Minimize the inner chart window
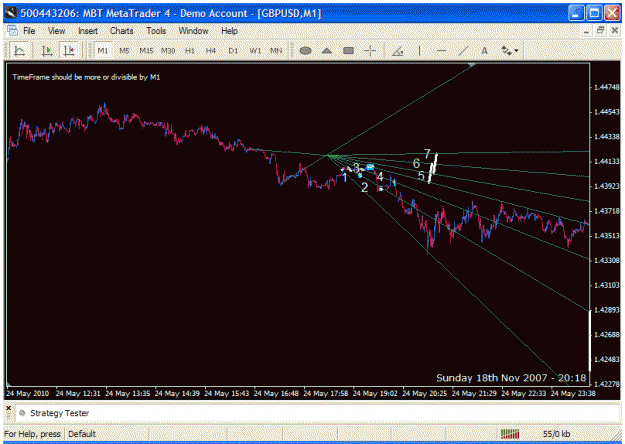Screen dimensions: 625x444 click(x=586, y=31)
